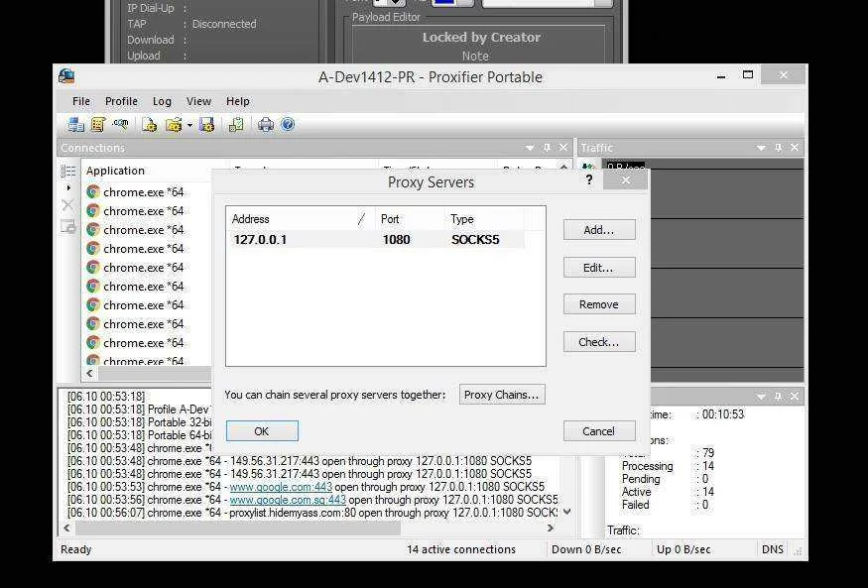Confirm with the OK button

(262, 431)
